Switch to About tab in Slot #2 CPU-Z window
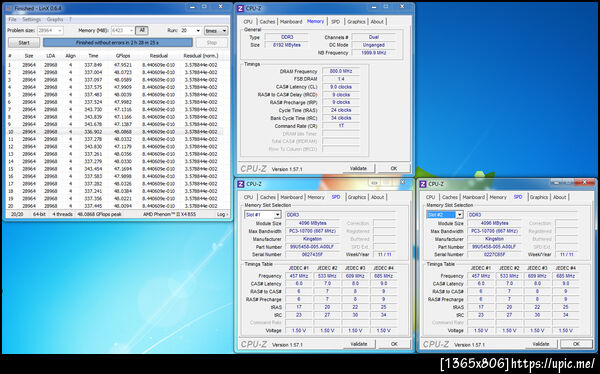The image size is (600, 374). pyautogui.click(x=559, y=197)
